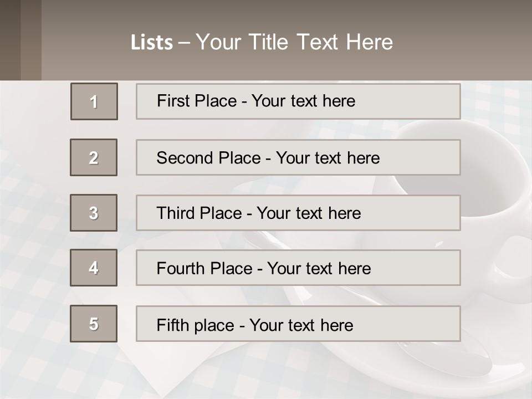Click the empty header band right of the title
Image resolution: width=532 pixels, height=399 pixels.
pyautogui.click(x=465, y=42)
